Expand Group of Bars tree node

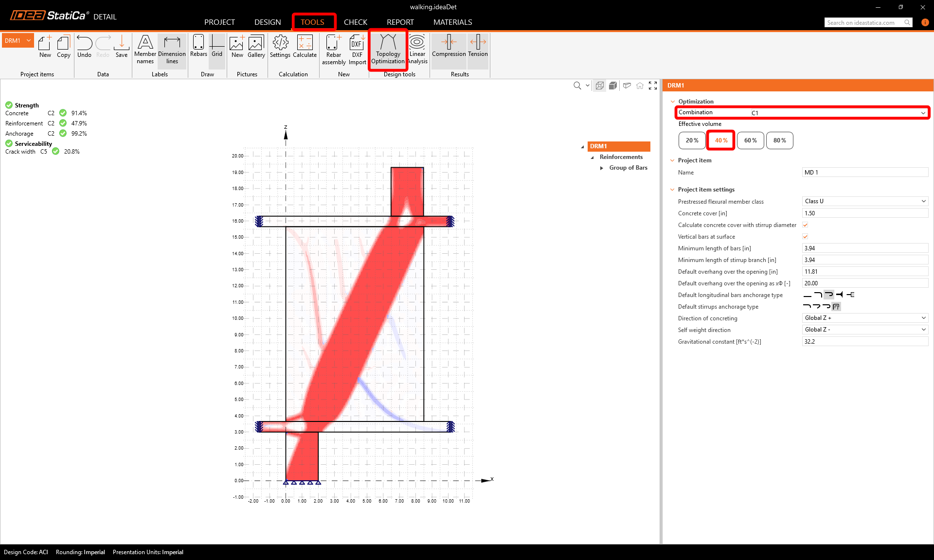(x=602, y=168)
